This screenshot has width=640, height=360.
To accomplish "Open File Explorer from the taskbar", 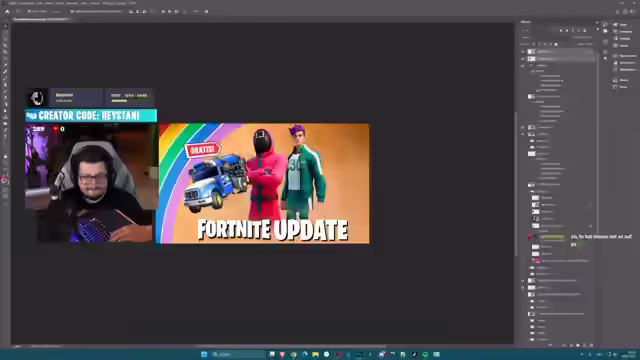I will point(315,354).
